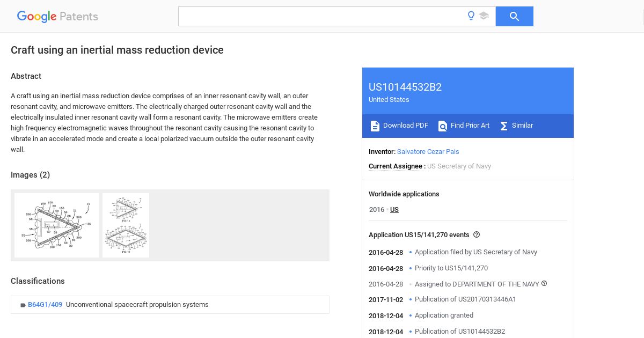The width and height of the screenshot is (644, 338).
Task: Click the Similar sigma icon
Action: 504,126
